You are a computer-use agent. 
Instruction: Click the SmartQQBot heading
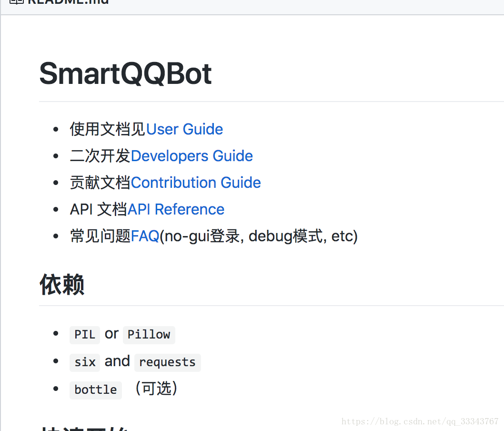(125, 74)
